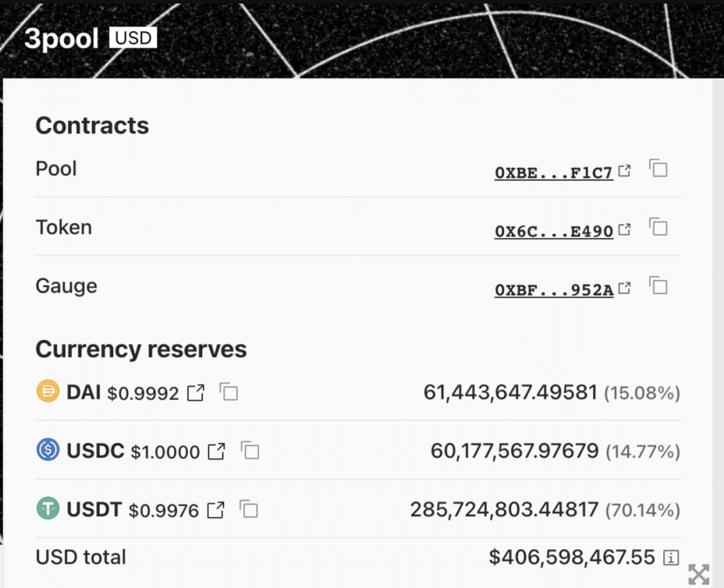Select the DAI reserve amount 61,443,647.49581
The height and width of the screenshot is (588, 724).
pyautogui.click(x=510, y=392)
